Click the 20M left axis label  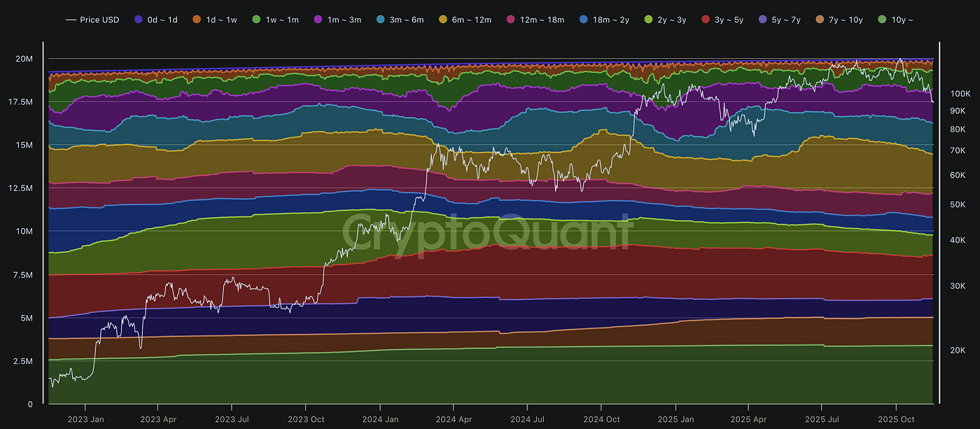point(24,59)
